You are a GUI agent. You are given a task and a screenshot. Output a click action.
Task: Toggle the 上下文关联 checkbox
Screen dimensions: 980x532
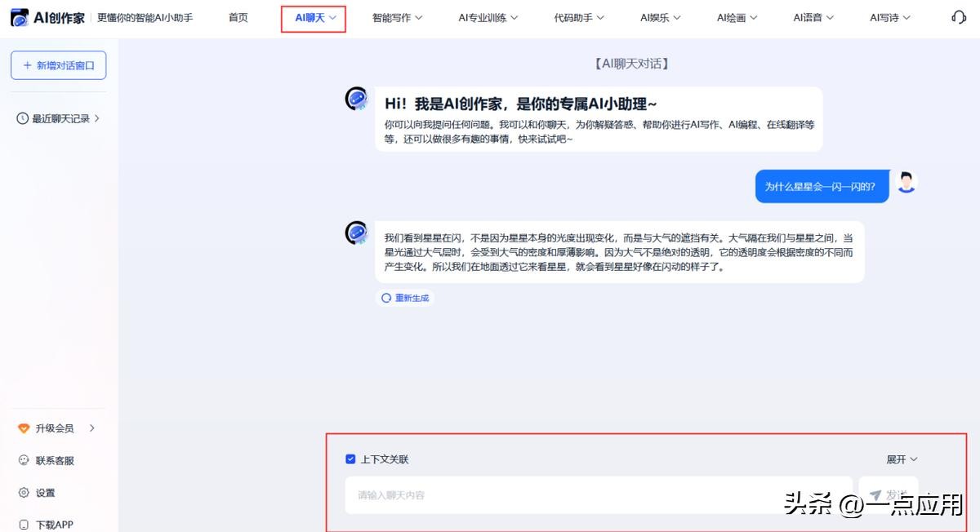pyautogui.click(x=350, y=459)
